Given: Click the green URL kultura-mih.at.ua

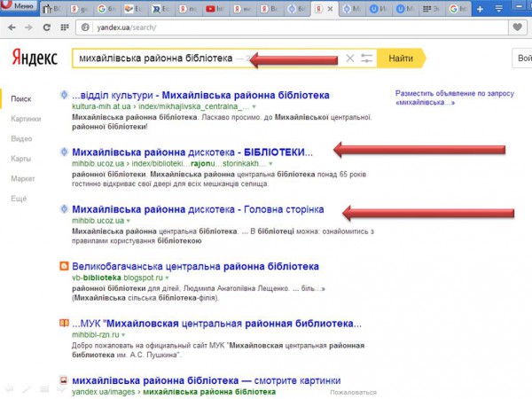Looking at the screenshot, I should pyautogui.click(x=101, y=106).
